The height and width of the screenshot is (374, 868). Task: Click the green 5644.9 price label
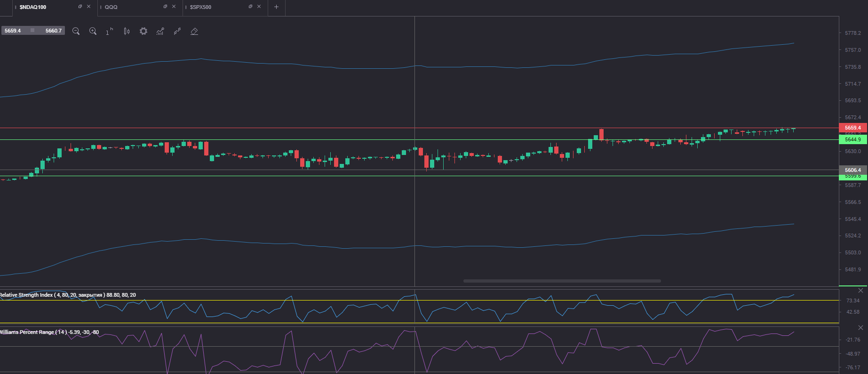click(x=853, y=139)
